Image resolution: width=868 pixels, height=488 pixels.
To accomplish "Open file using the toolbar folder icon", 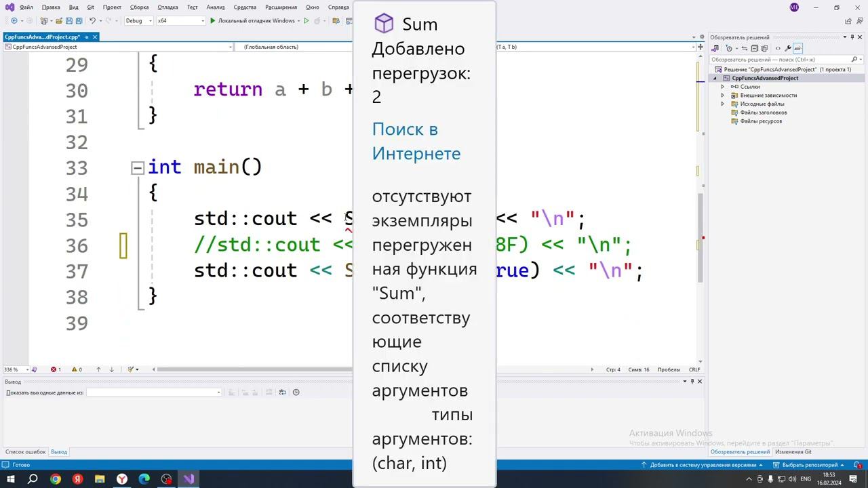I will coord(58,21).
